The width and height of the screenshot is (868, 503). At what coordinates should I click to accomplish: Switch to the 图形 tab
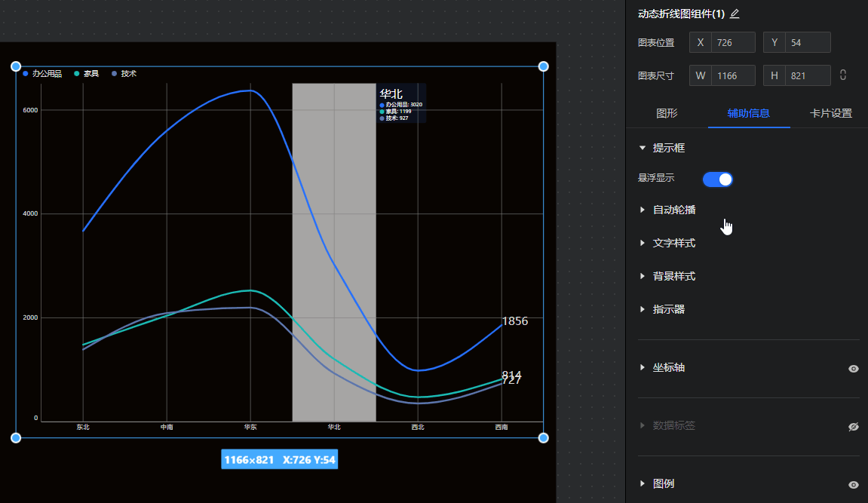pyautogui.click(x=667, y=114)
